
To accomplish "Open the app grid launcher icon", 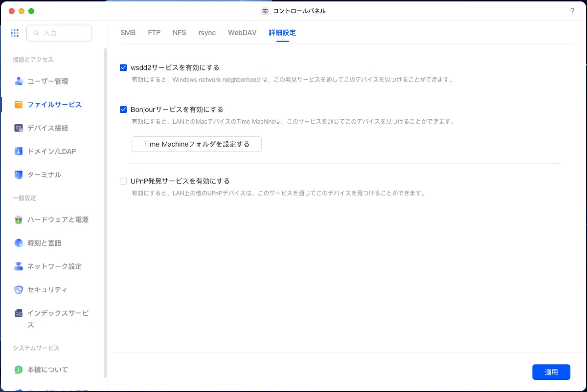I will point(15,33).
